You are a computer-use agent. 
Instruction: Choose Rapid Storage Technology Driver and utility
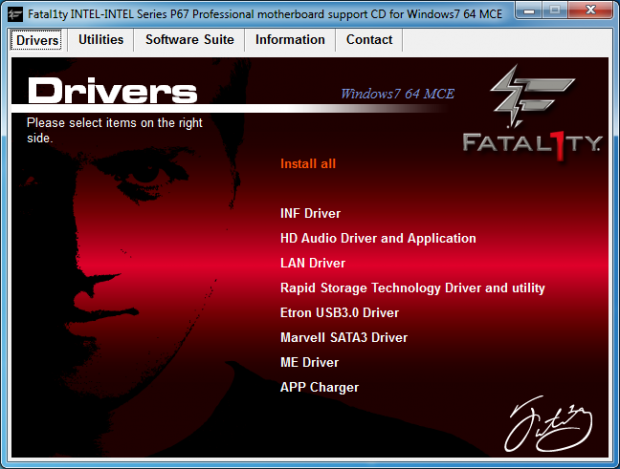coord(412,288)
